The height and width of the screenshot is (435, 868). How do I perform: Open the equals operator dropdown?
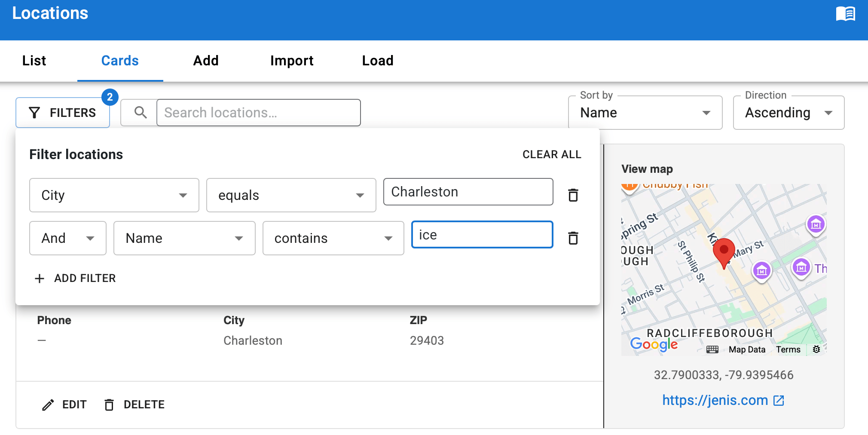coord(291,195)
